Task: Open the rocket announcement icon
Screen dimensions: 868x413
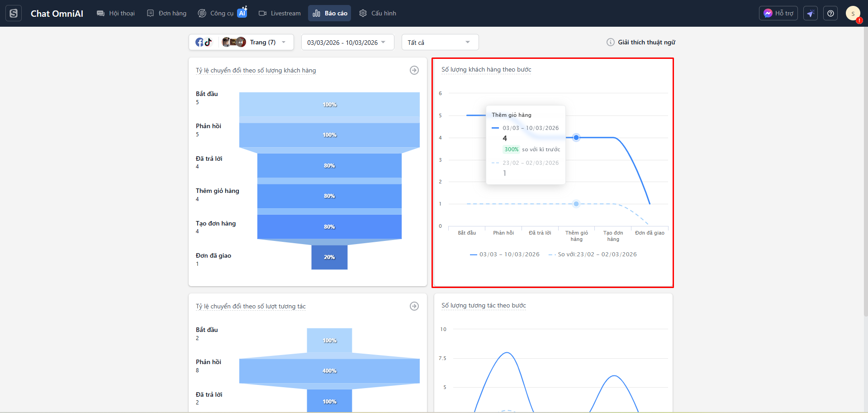Action: tap(811, 14)
